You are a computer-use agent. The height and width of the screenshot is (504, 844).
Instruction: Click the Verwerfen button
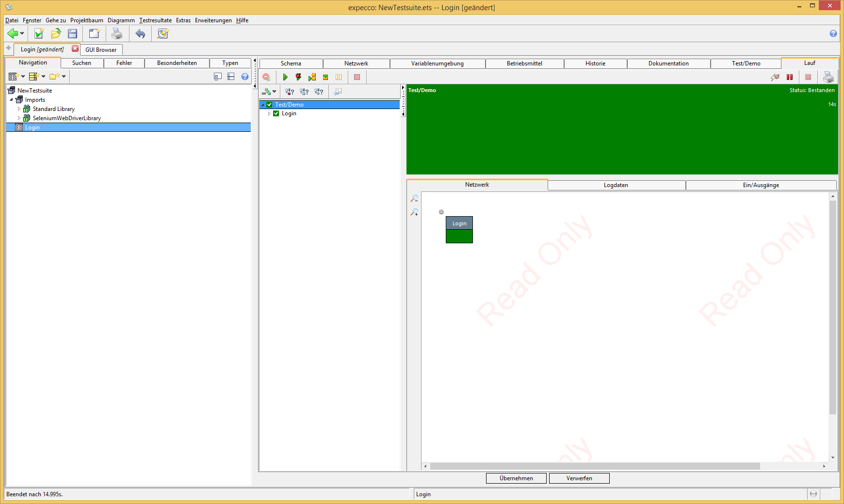click(x=579, y=478)
